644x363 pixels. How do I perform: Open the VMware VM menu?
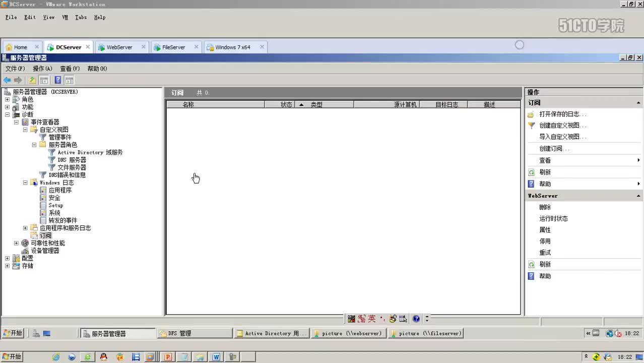(65, 17)
